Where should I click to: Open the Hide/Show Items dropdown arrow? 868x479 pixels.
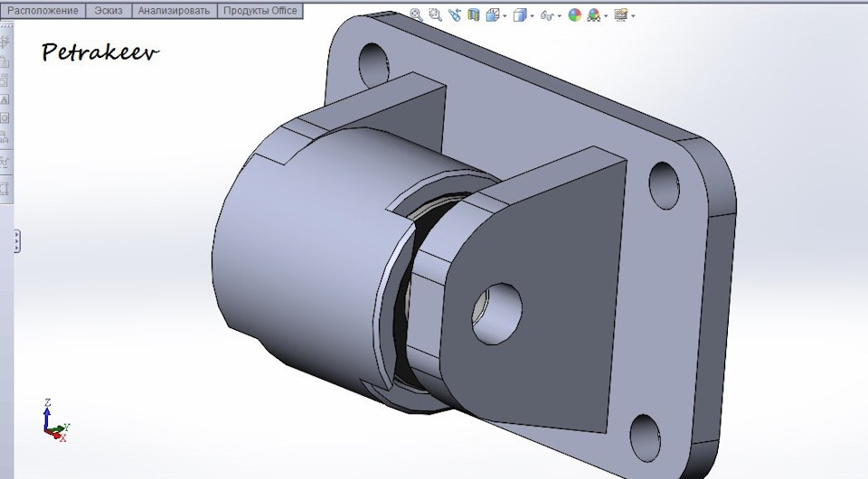[x=559, y=16]
